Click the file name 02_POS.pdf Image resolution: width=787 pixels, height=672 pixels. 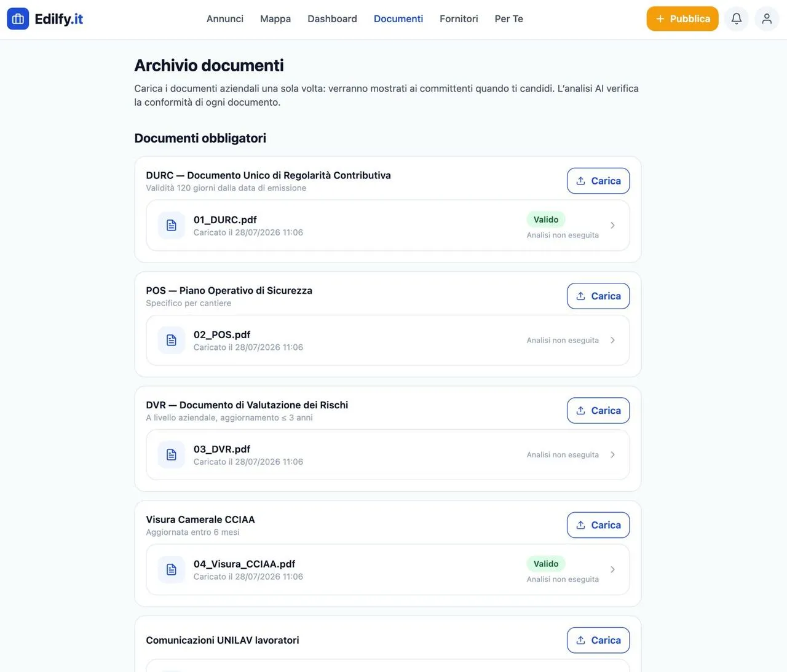tap(222, 334)
